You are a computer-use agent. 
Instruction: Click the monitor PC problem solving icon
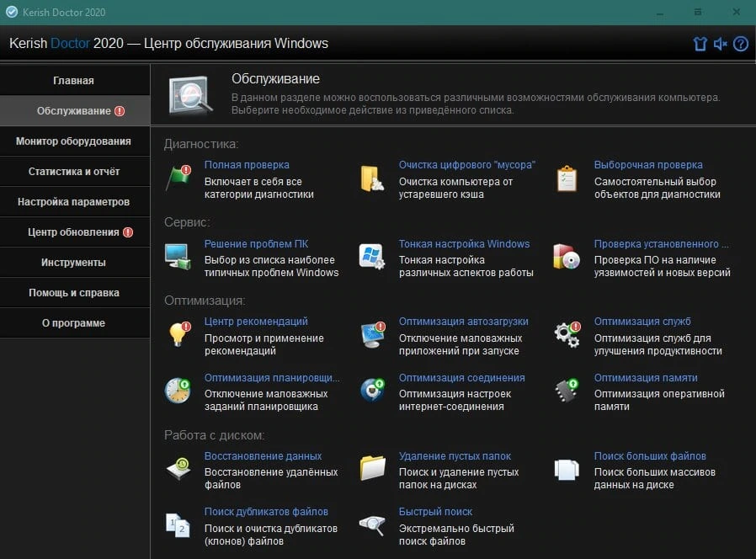click(178, 256)
